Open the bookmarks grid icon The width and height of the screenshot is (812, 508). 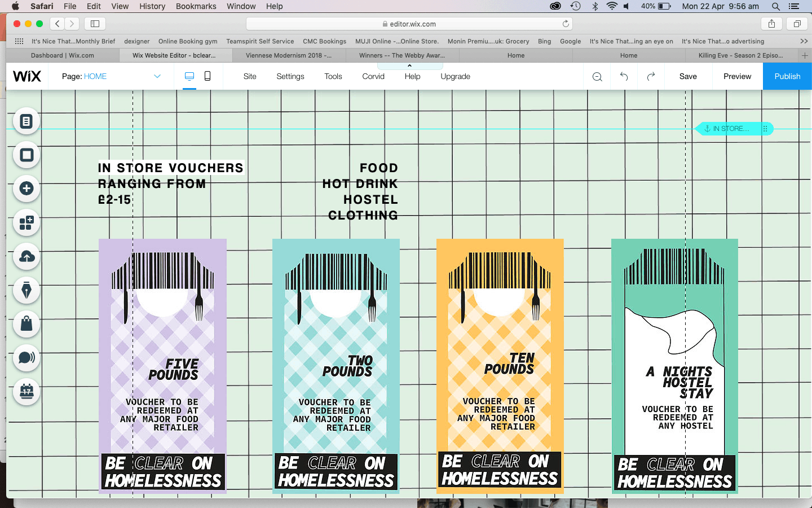click(x=19, y=41)
